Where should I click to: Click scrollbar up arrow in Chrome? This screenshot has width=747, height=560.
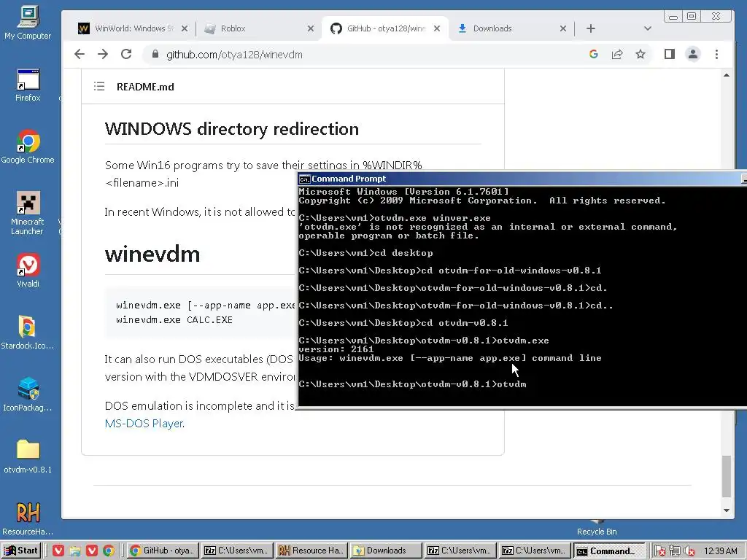[726, 75]
